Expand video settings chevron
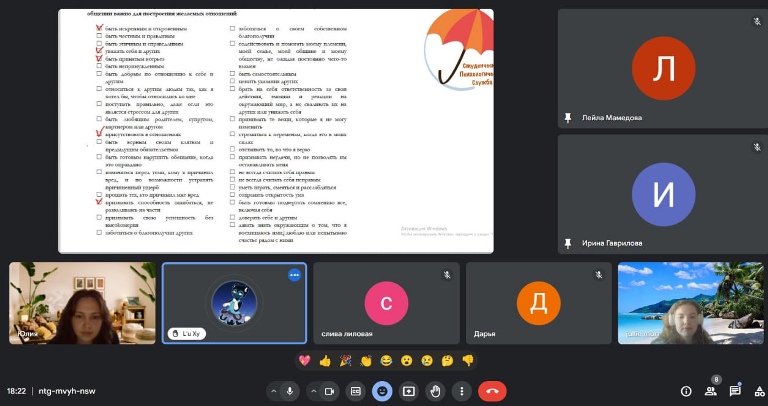Screen dimensions: 768x406 (314, 391)
